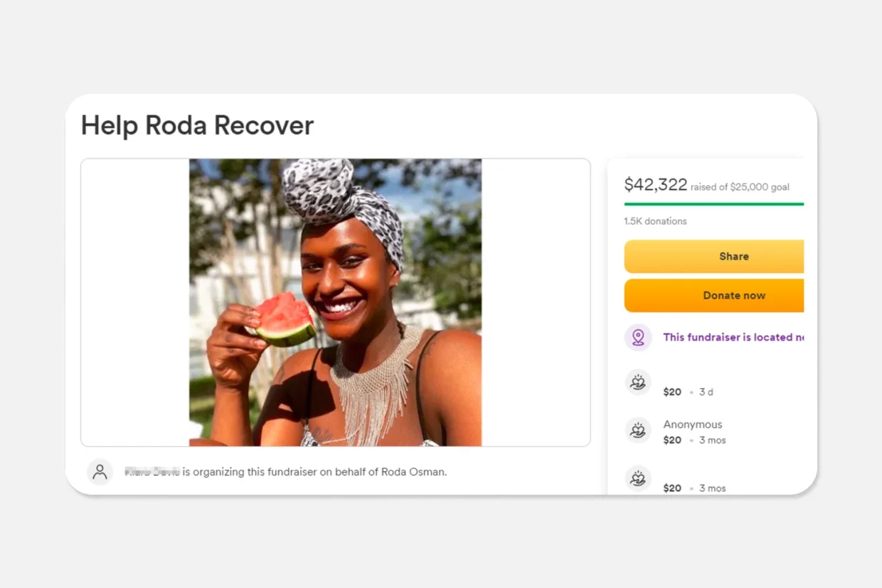Click the blurred organizer name

(152, 471)
